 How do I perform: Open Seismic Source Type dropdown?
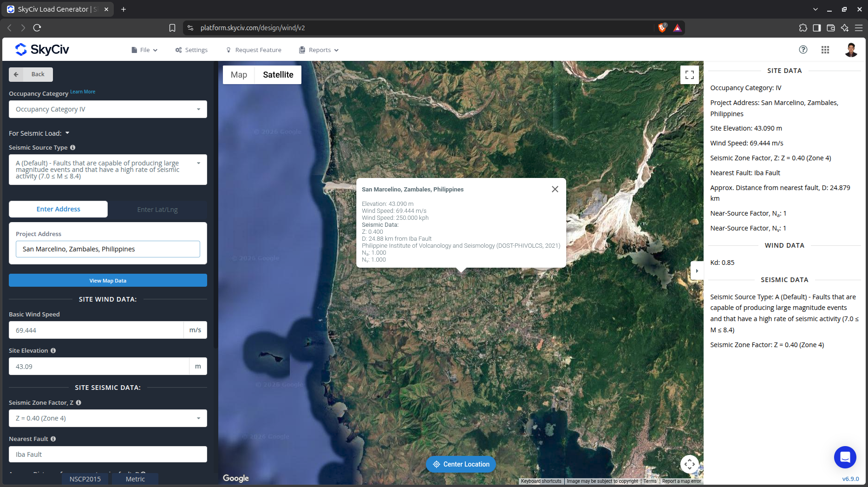click(108, 170)
